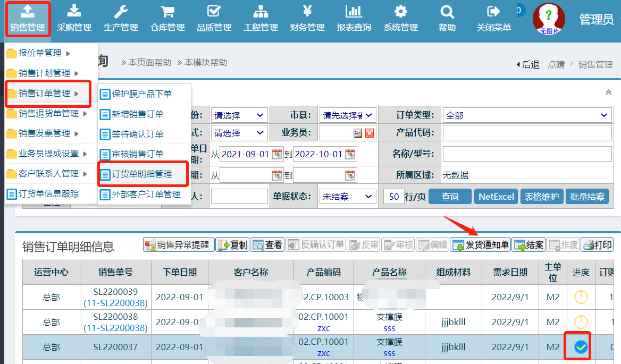Open the 系统管理 gear icon
The width and height of the screenshot is (621, 364).
coord(400,12)
